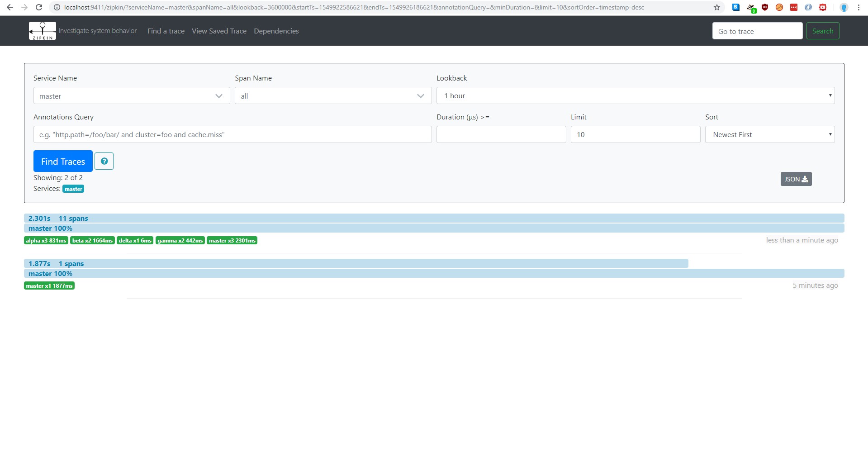Open the uBlock Origin extension
This screenshot has width=868, height=452.
[765, 7]
